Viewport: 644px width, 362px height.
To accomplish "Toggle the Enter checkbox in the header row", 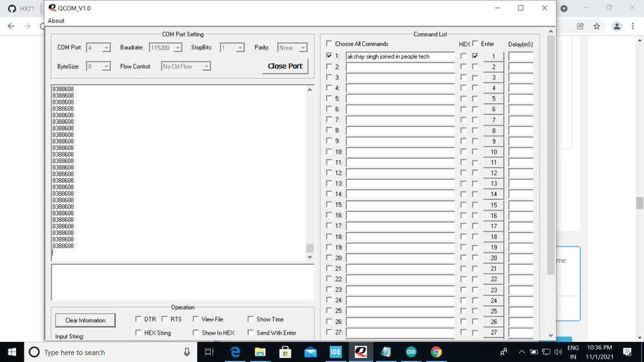I will [x=475, y=44].
